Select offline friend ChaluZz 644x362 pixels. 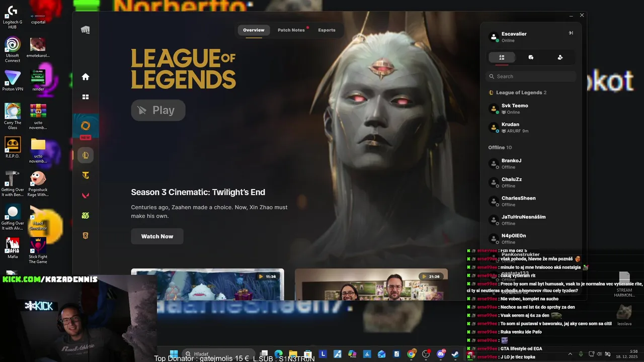(531, 182)
